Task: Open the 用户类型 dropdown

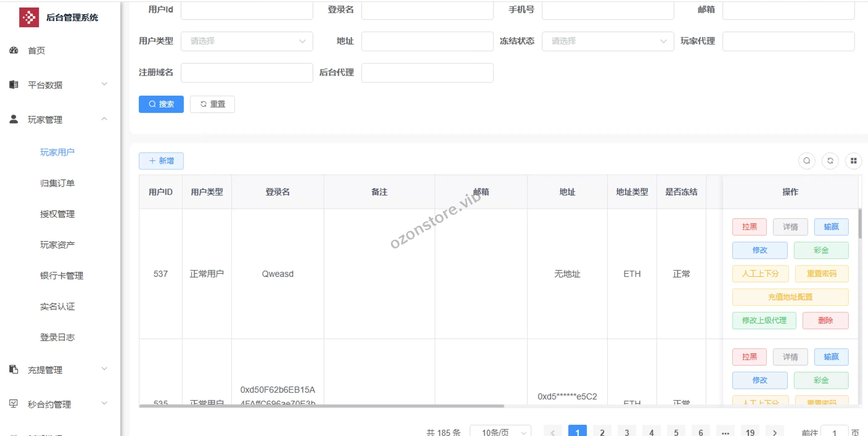Action: click(247, 41)
